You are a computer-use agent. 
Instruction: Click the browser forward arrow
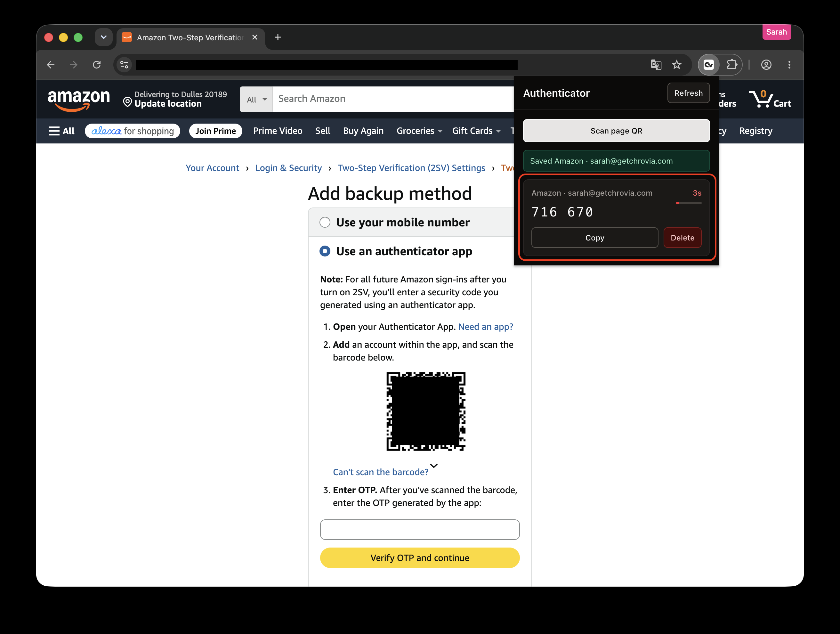click(x=74, y=65)
